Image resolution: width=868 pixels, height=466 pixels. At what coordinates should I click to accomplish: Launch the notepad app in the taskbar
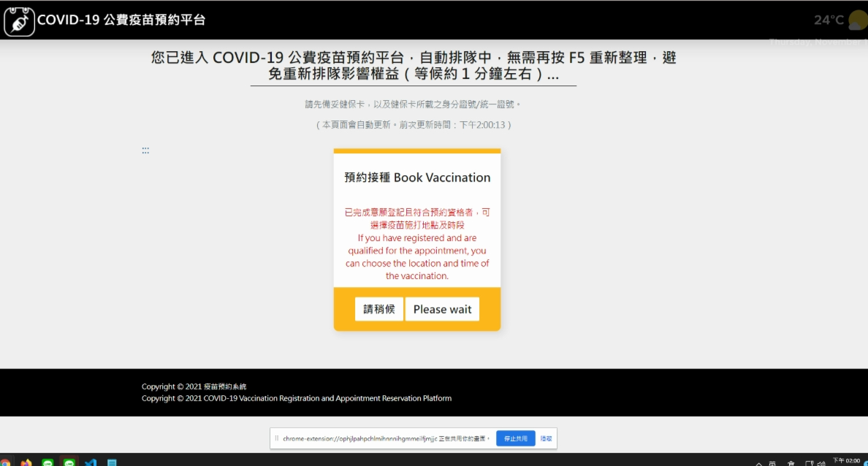tap(111, 461)
